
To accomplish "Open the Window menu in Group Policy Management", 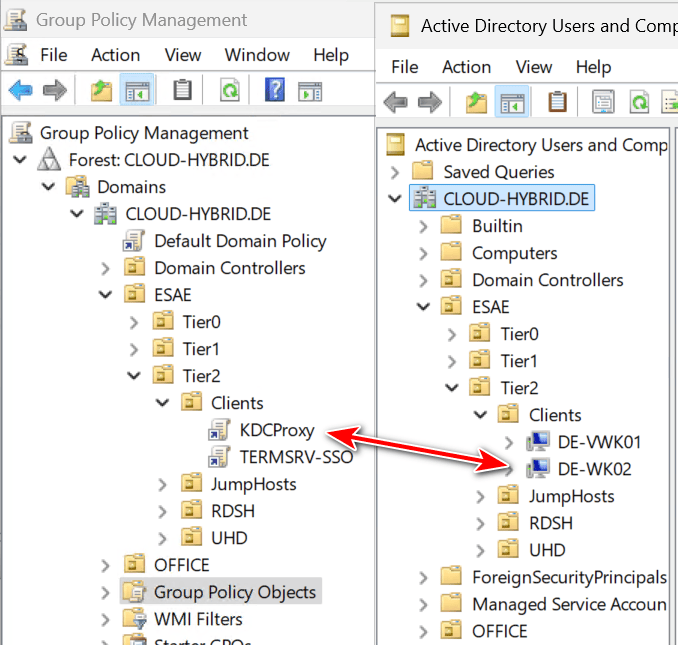I will 257,55.
